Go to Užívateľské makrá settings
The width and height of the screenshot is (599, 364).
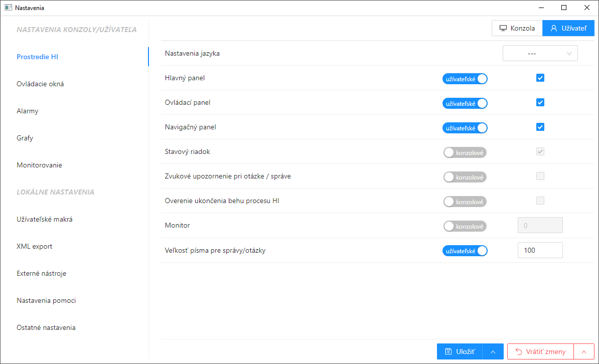point(45,220)
